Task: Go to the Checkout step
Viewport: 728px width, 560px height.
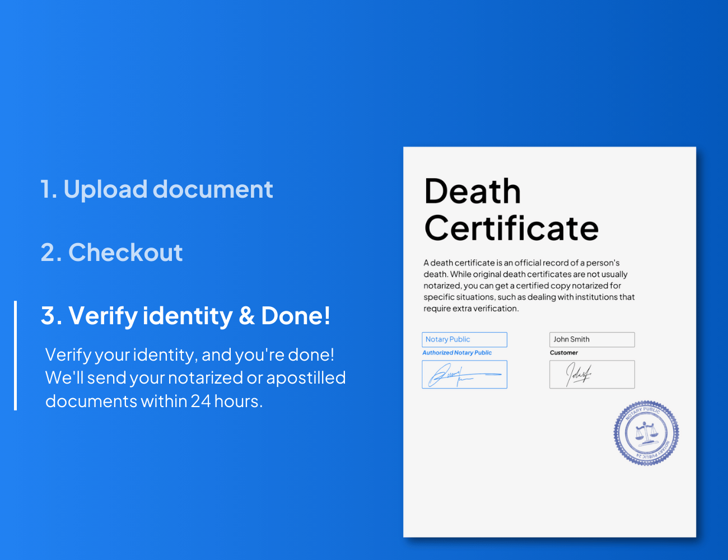Action: pyautogui.click(x=111, y=253)
